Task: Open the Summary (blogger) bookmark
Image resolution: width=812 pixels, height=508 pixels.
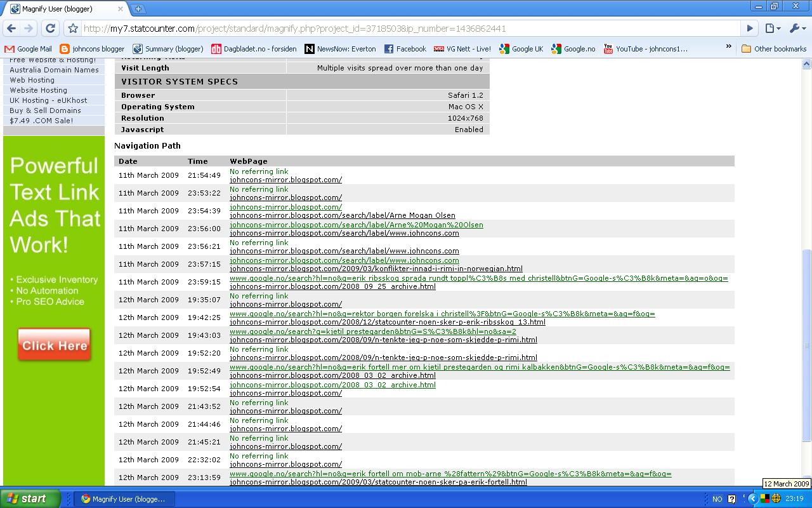Action: (168, 49)
